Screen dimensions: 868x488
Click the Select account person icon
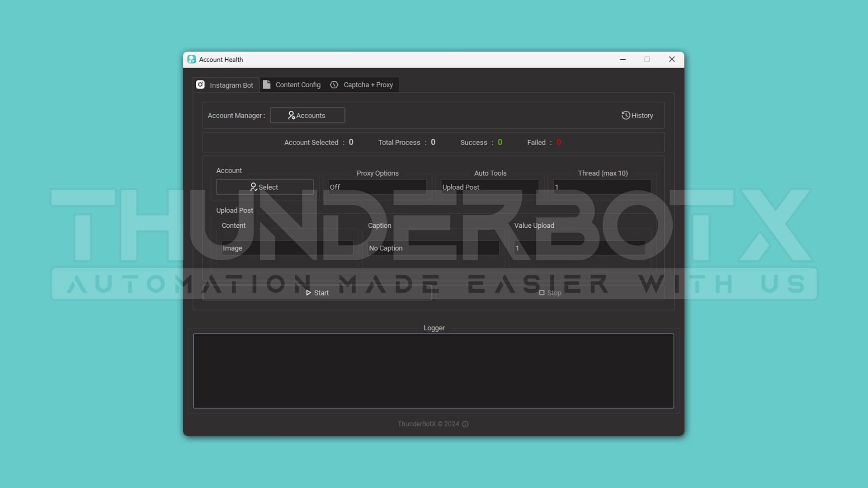tap(254, 187)
